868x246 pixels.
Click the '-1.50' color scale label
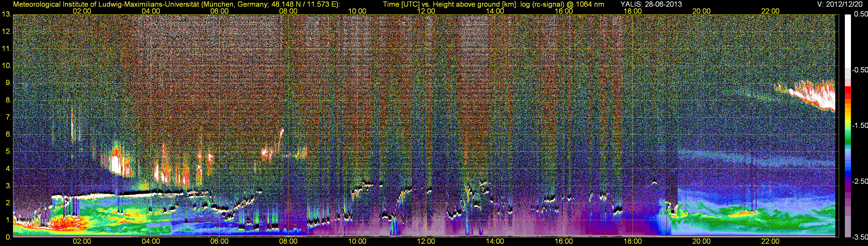[860, 126]
